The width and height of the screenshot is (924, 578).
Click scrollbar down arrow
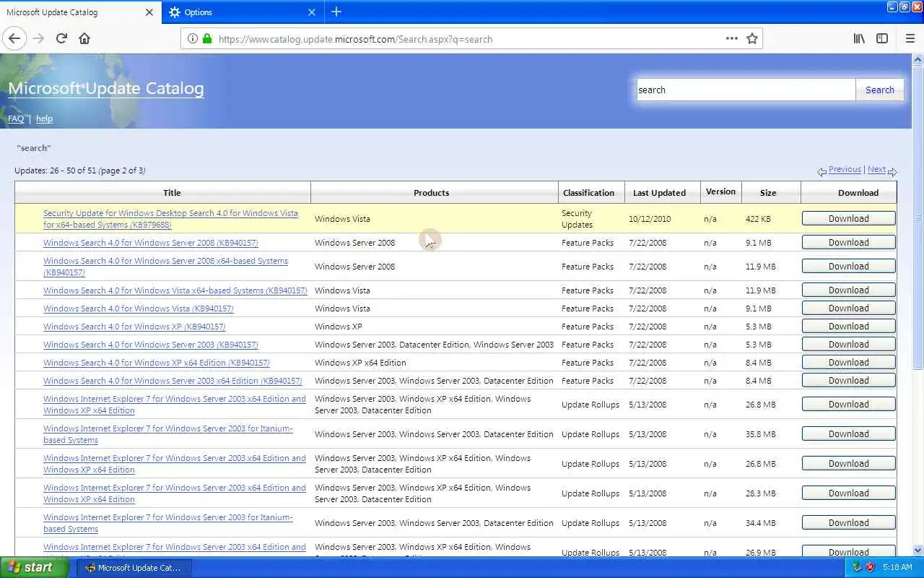[918, 551]
